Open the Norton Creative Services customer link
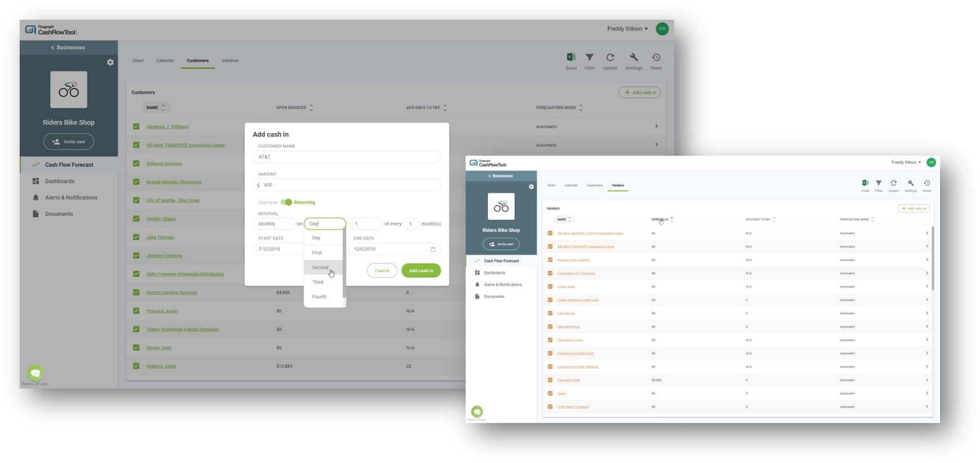 [x=172, y=292]
